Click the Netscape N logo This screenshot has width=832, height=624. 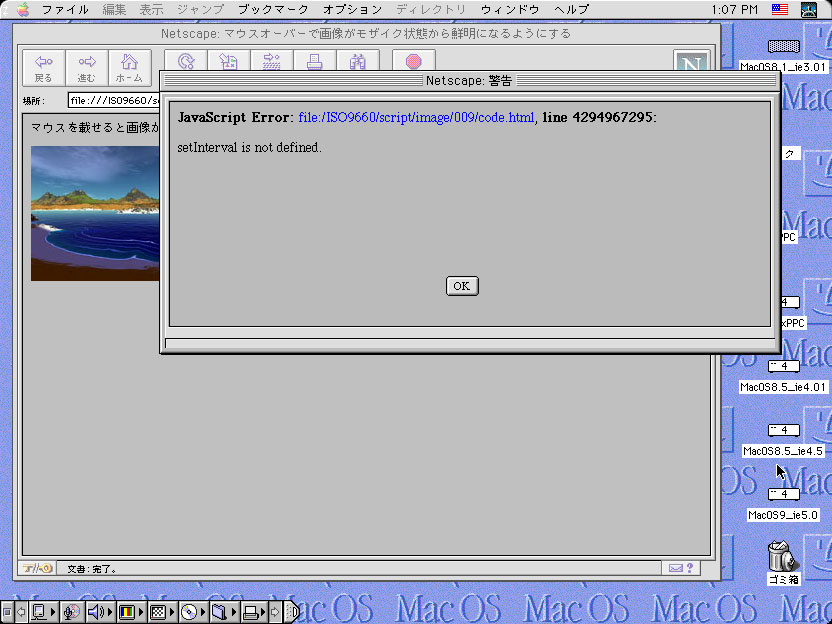pyautogui.click(x=691, y=62)
